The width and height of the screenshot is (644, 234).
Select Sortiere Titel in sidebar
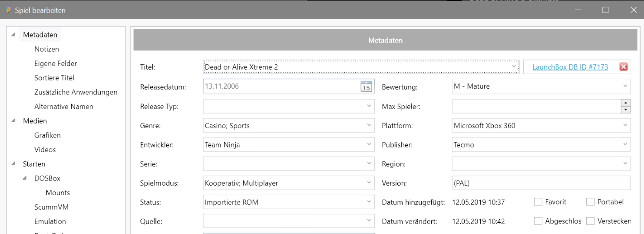tap(54, 78)
